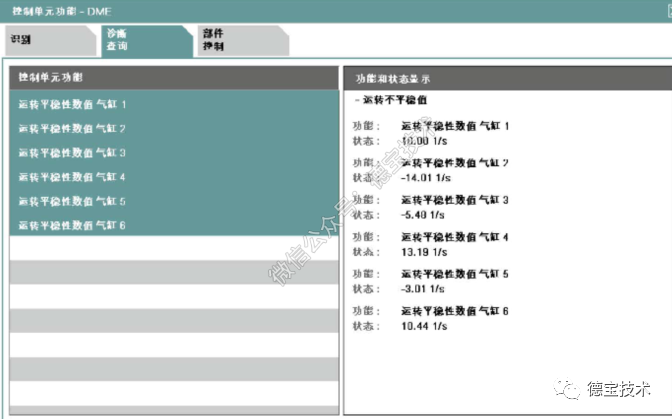Viewport: 672px width, 419px height.
Task: Highlight 运转平稳性数值 气缸 5 in left list
Action: 72,201
